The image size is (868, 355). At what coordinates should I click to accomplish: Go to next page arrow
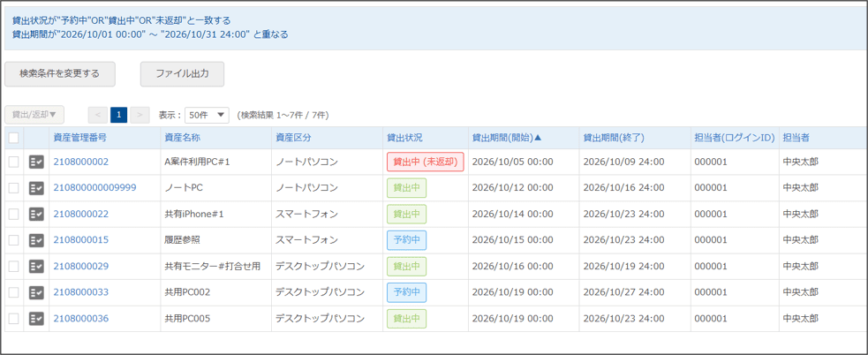[x=140, y=115]
